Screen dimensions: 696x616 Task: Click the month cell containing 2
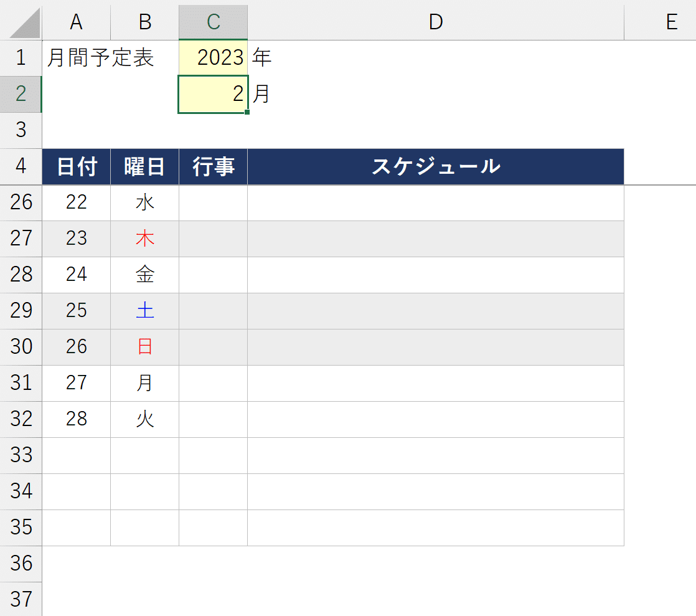coord(213,94)
